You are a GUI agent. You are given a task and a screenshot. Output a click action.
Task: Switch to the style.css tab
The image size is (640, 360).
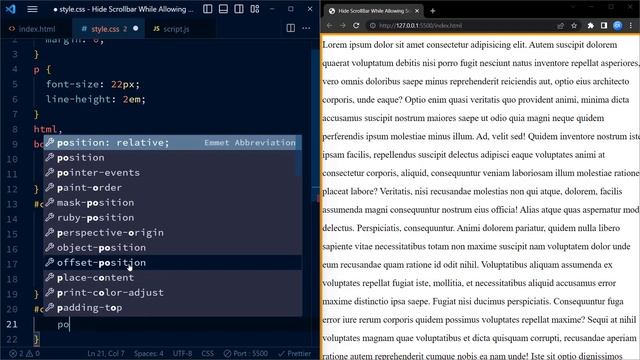tap(109, 29)
